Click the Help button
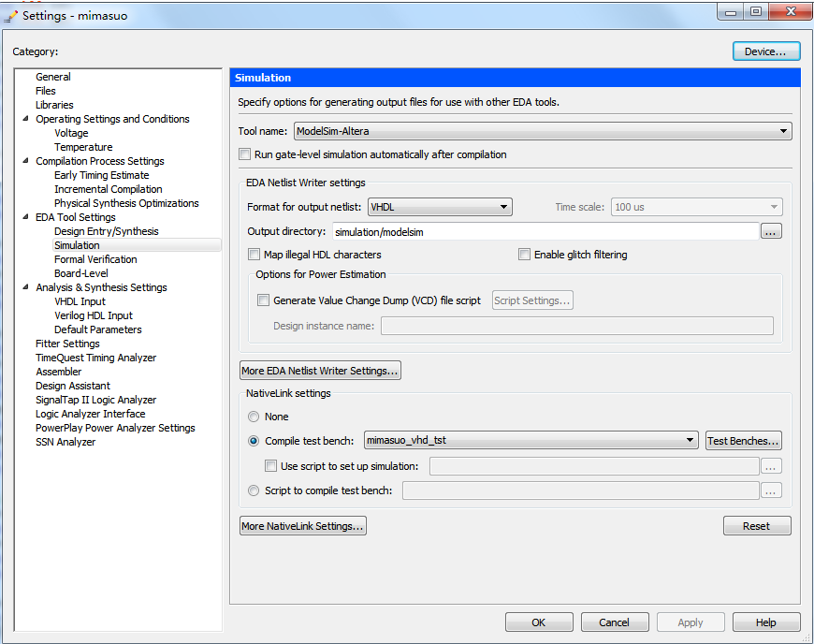This screenshot has height=644, width=814. click(766, 622)
